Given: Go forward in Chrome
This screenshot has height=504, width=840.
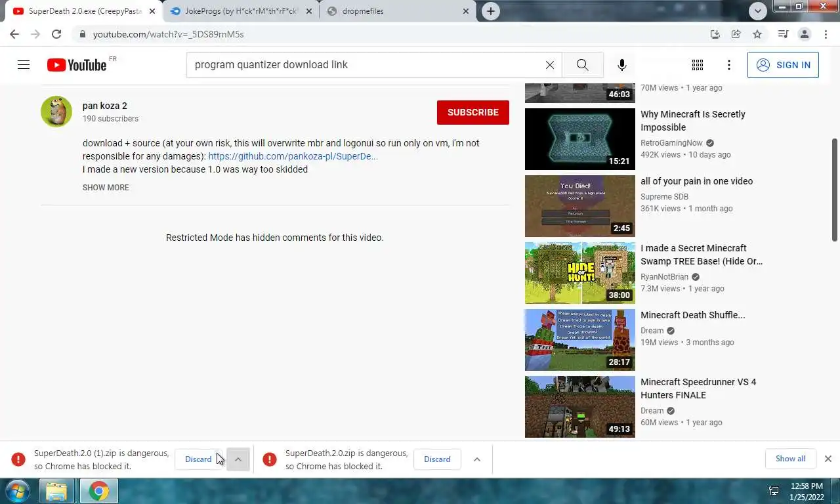Looking at the screenshot, I should [x=35, y=34].
